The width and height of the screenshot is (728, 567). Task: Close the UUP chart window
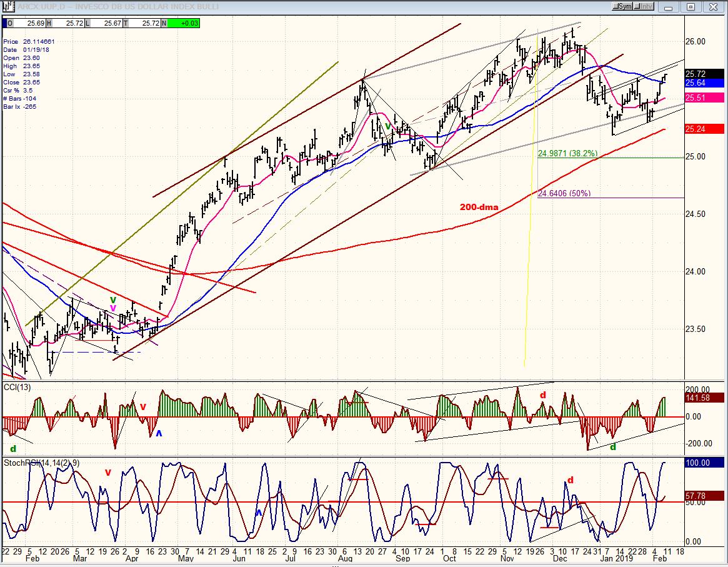pos(712,6)
